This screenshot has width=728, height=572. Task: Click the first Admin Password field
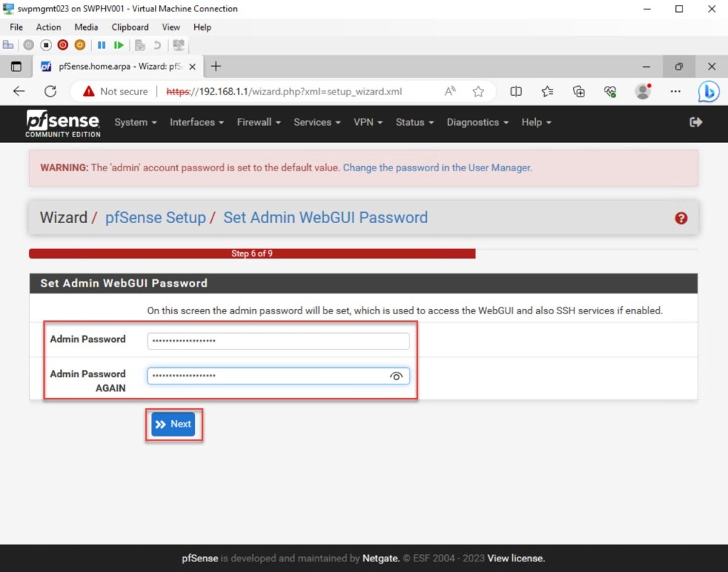coord(278,341)
